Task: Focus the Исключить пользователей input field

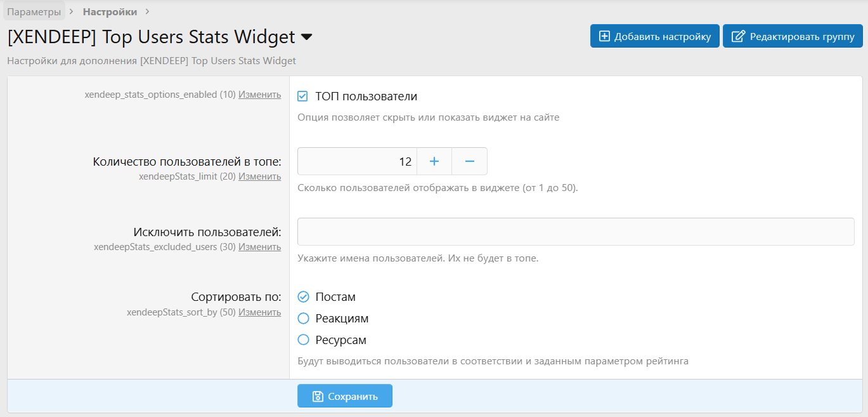Action: pyautogui.click(x=575, y=232)
